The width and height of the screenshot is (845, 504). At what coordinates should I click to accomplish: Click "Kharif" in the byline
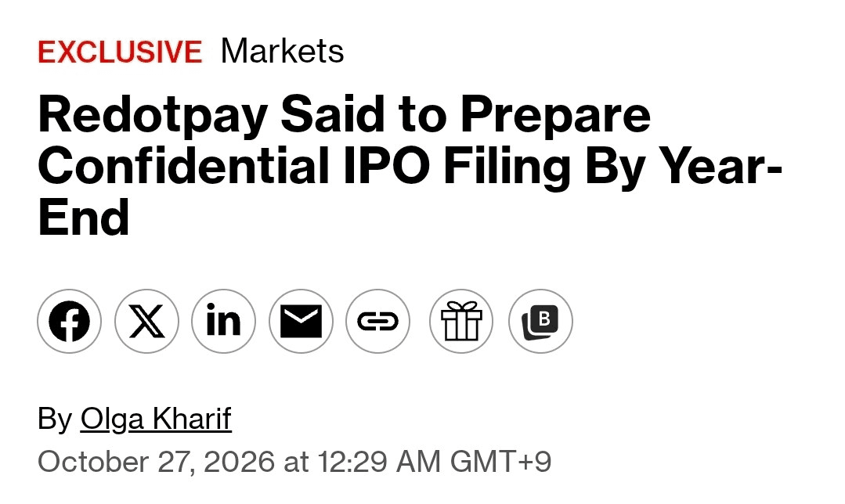192,419
